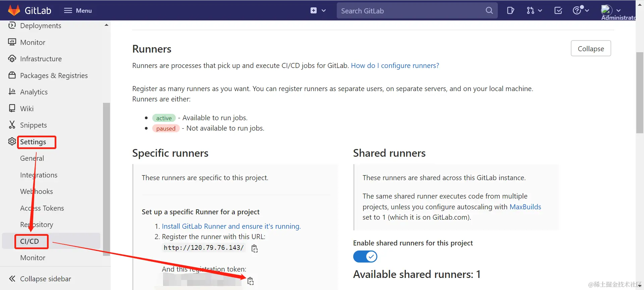Click the Wiki book icon
Viewport: 644px width, 290px height.
(x=12, y=108)
